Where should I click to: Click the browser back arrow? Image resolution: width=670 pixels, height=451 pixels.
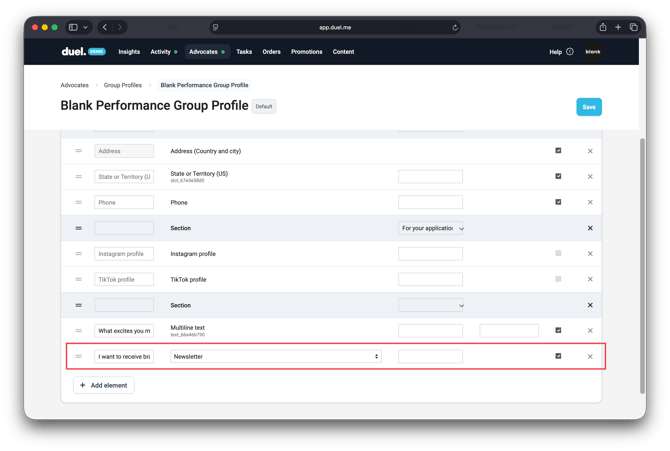point(104,27)
